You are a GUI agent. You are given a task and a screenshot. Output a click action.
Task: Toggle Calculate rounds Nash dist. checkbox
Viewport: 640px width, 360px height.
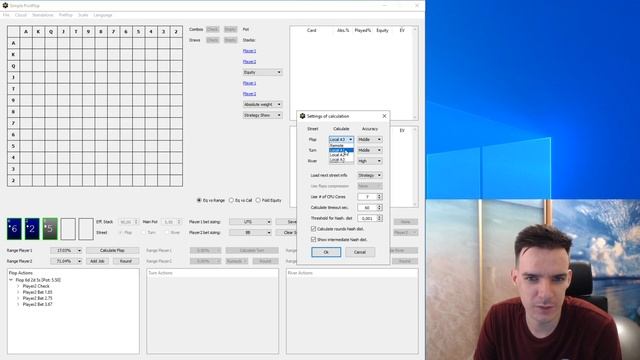pyautogui.click(x=313, y=229)
